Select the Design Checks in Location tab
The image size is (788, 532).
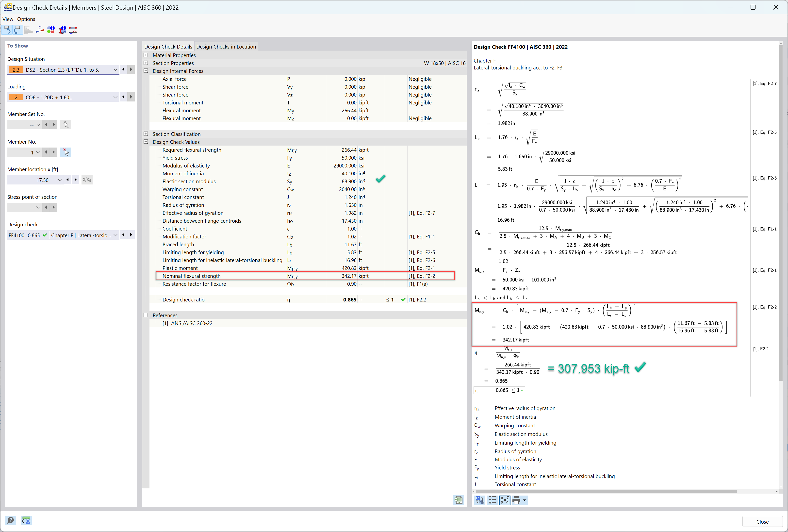pyautogui.click(x=226, y=46)
